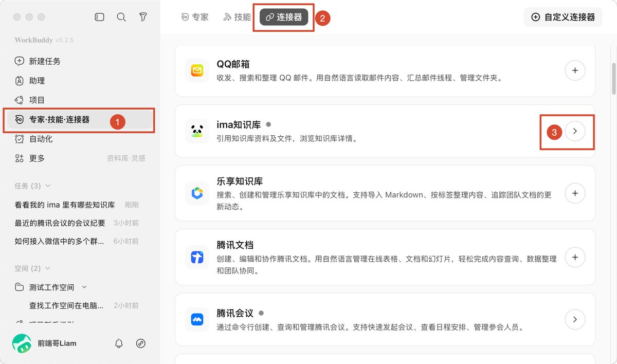
Task: Click the filter funnel icon
Action: coord(143,17)
